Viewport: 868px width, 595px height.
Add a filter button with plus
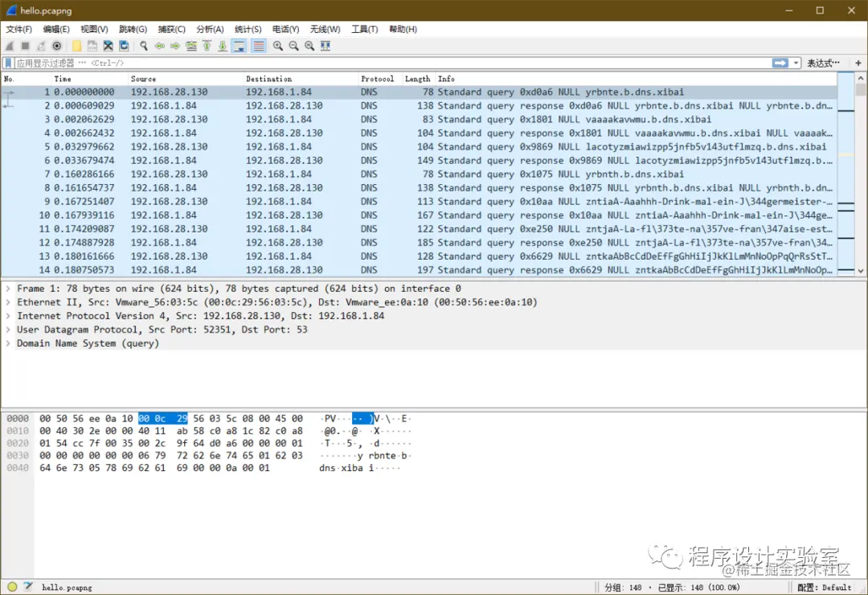858,64
